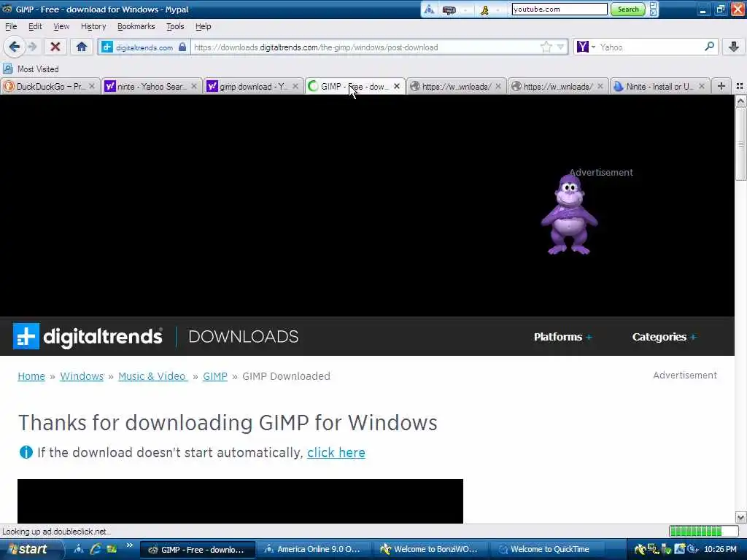Click the printer icon in title toolbar
Screen dimensions: 747x560
[449, 9]
